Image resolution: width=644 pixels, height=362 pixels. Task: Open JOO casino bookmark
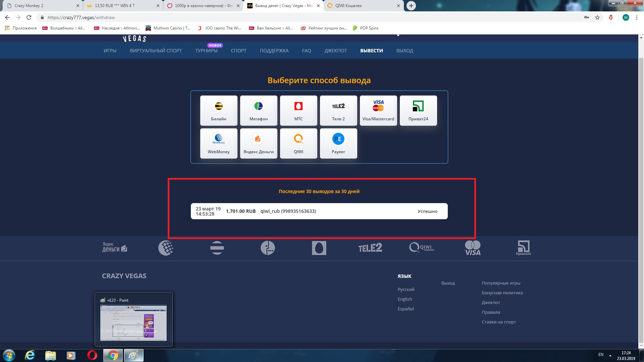pyautogui.click(x=220, y=28)
